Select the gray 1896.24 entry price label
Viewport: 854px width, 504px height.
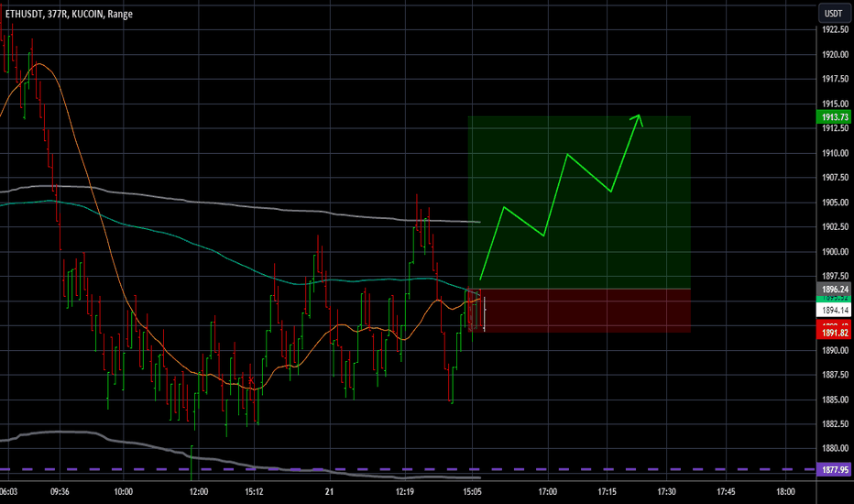(835, 290)
